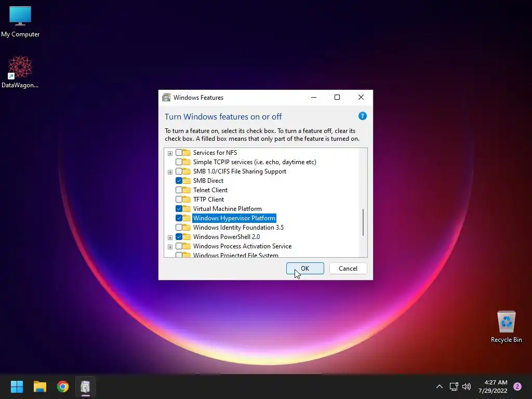Click folder icon beside Simple TCPIP services
The width and height of the screenshot is (532, 399).
pos(187,162)
